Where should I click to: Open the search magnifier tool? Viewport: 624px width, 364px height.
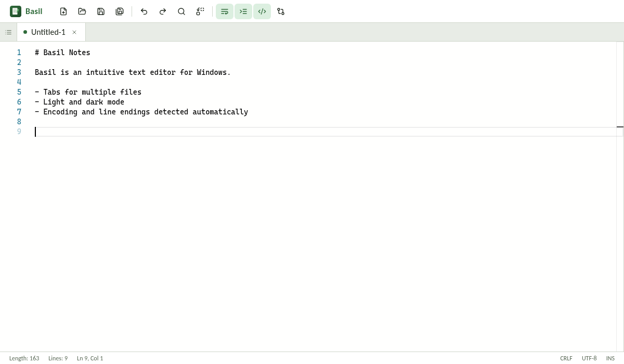pos(181,11)
